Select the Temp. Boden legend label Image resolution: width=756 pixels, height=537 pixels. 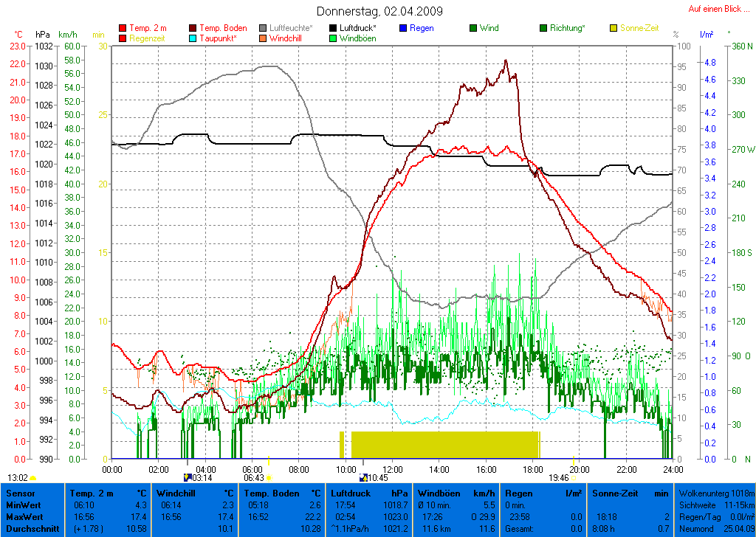(x=223, y=28)
